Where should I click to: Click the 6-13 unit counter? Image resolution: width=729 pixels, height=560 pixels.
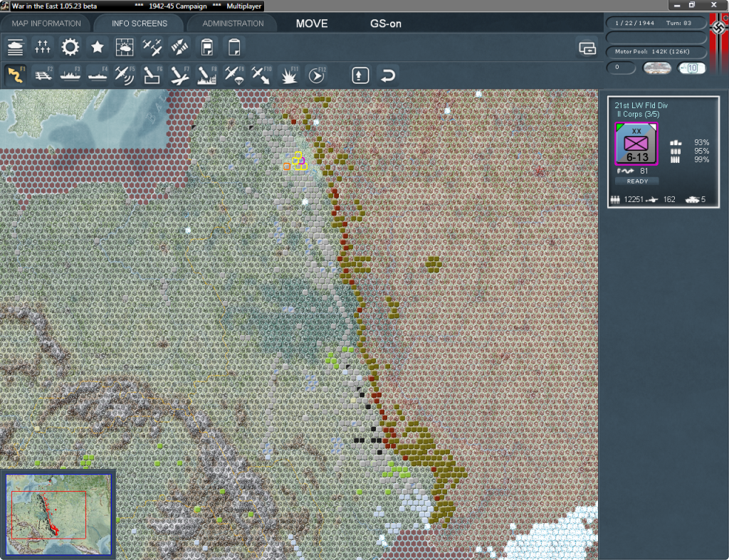click(x=636, y=144)
